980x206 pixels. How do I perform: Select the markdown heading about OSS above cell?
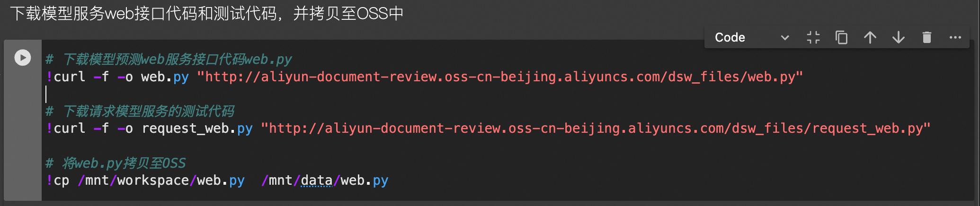206,13
